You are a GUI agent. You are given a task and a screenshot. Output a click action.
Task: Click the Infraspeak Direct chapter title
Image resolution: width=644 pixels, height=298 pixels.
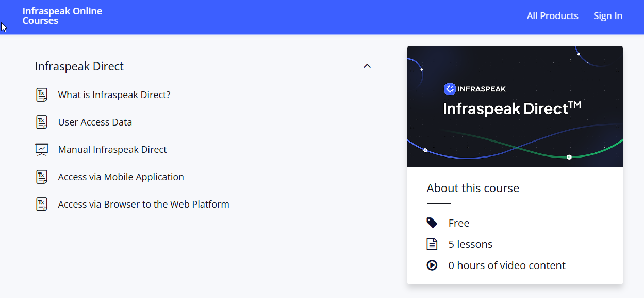pos(79,66)
